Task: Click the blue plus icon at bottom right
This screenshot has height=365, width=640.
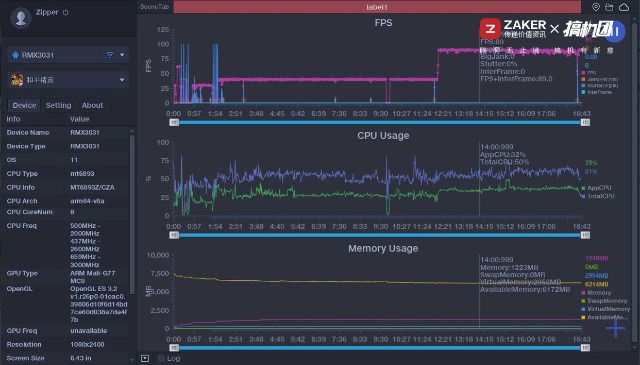Action: point(615,328)
